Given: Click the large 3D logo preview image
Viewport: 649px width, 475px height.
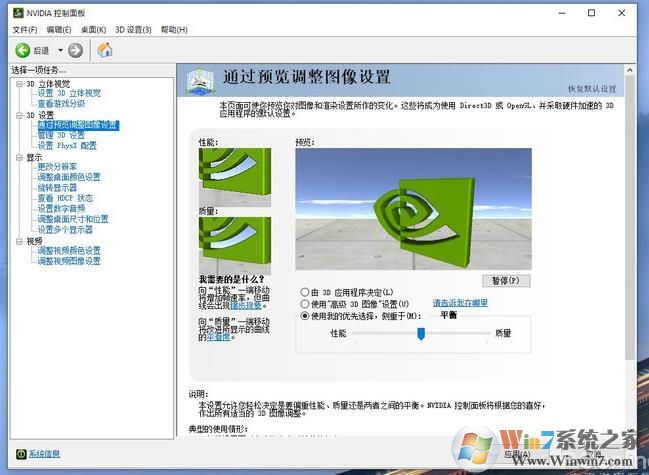Looking at the screenshot, I should 413,209.
